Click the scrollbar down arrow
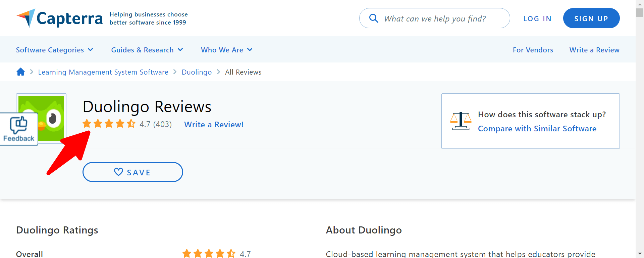This screenshot has height=258, width=644. (640, 254)
